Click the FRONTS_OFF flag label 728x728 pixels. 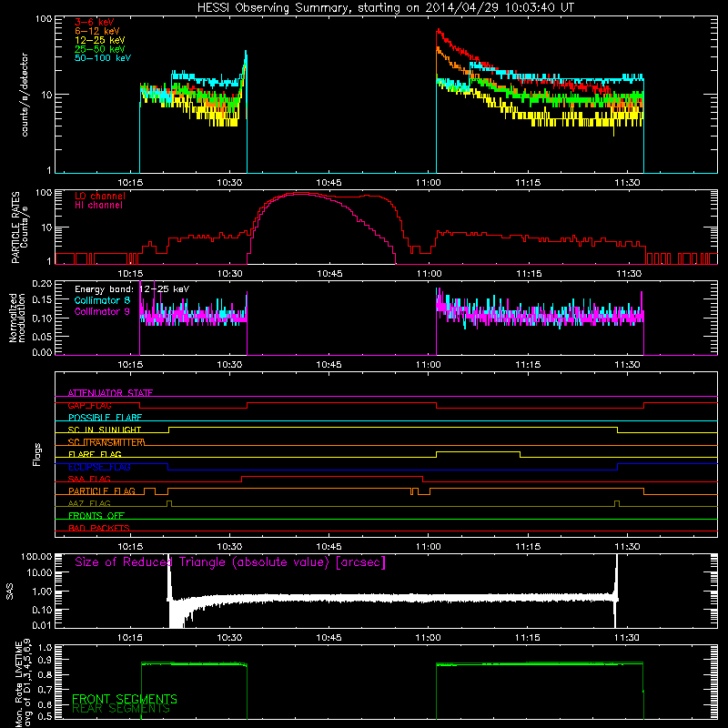(96, 516)
